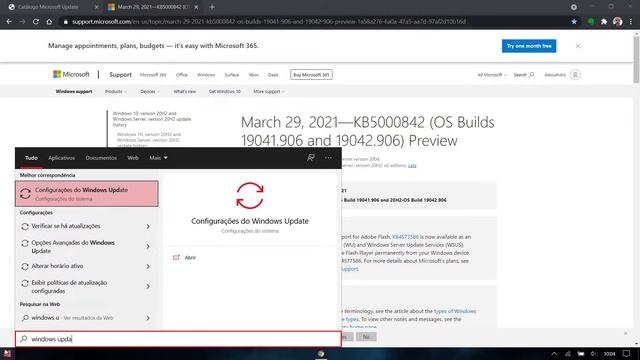Screen dimensions: 640x360
Task: Open the browser home page icon
Action: [49, 22]
